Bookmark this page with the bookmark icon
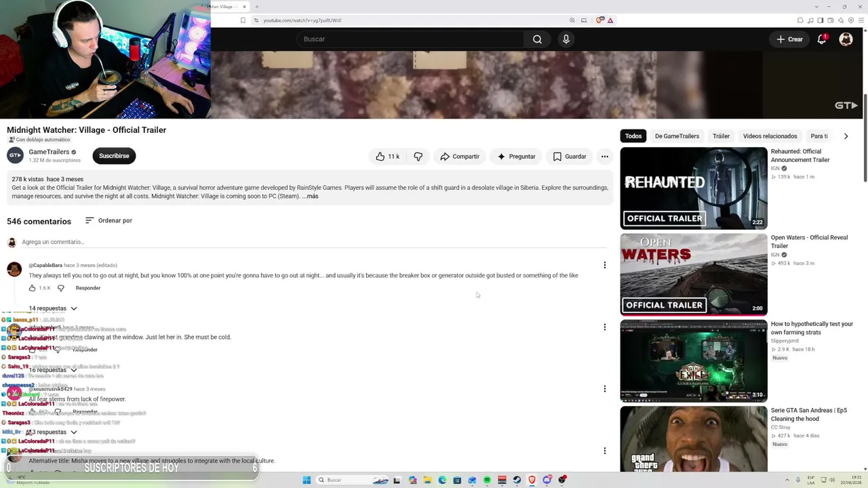The height and width of the screenshot is (488, 868). point(243,20)
